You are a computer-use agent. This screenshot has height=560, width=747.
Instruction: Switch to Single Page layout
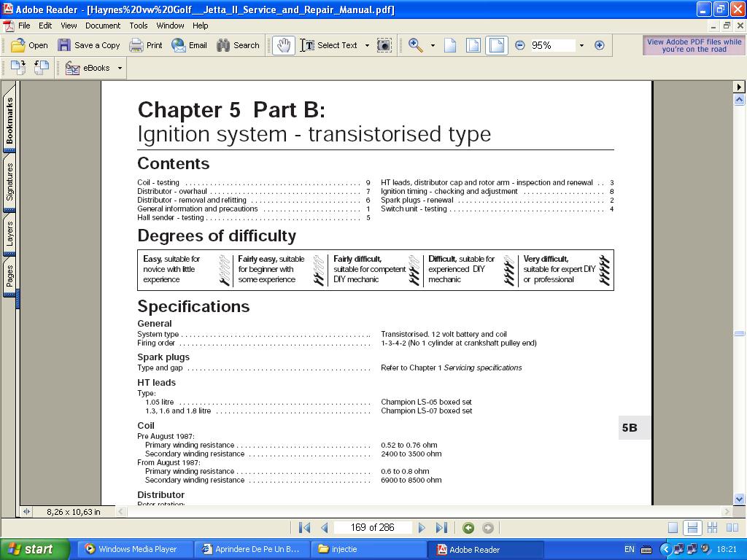(x=673, y=528)
